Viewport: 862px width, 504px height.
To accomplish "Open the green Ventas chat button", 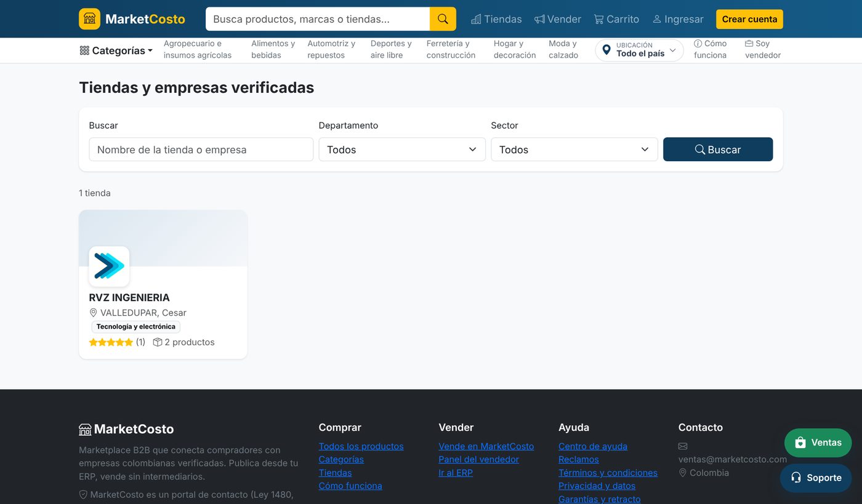I will point(818,442).
